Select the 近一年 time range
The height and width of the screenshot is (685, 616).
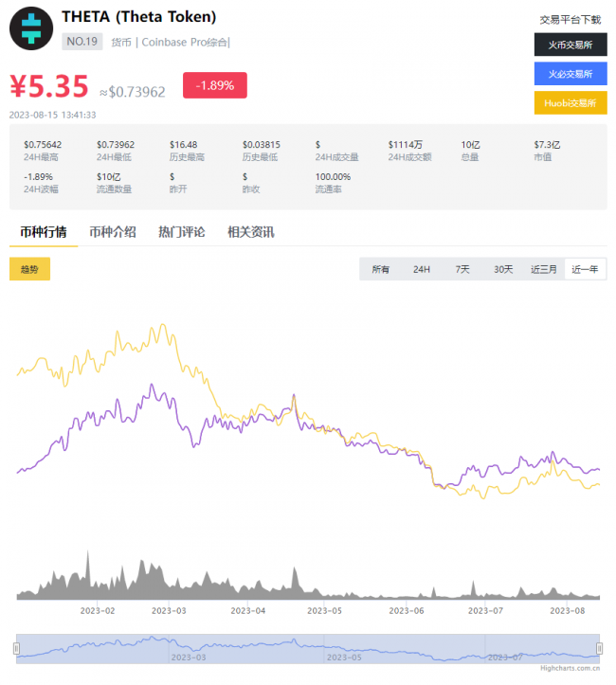coord(585,269)
